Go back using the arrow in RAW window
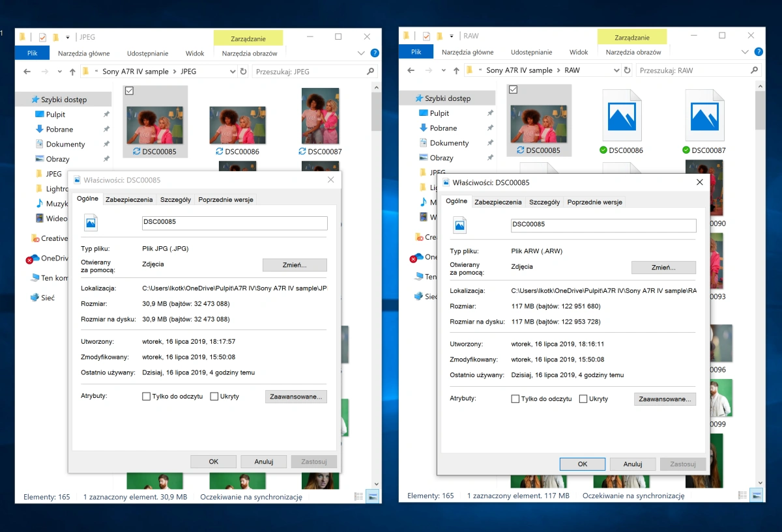Viewport: 782px width, 532px height. click(x=411, y=70)
